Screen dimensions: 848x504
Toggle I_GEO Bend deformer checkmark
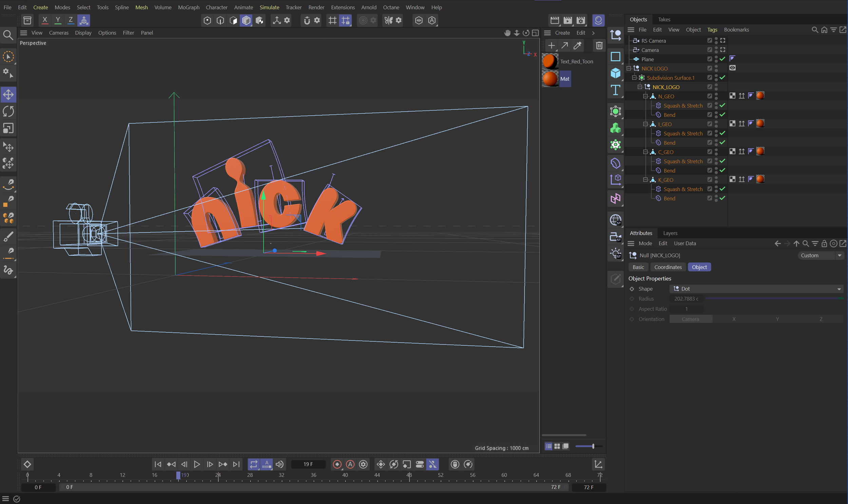pyautogui.click(x=722, y=142)
